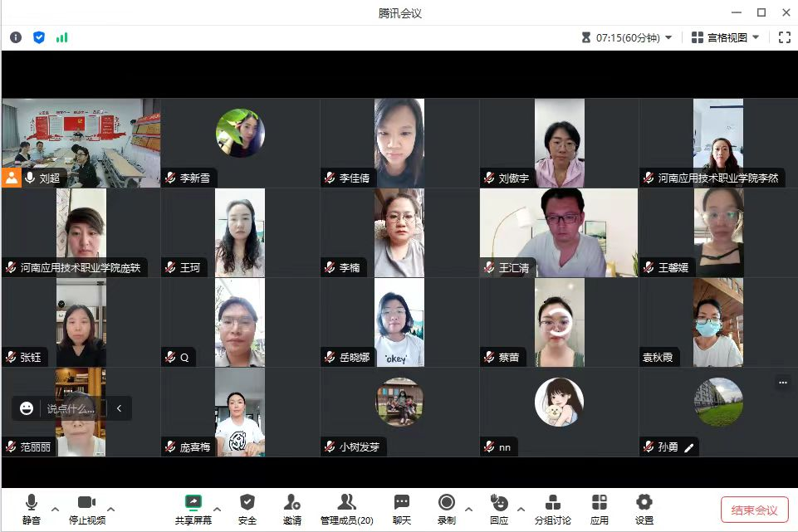Check the green network signal icon
Screen dimensions: 798x532
pos(62,37)
